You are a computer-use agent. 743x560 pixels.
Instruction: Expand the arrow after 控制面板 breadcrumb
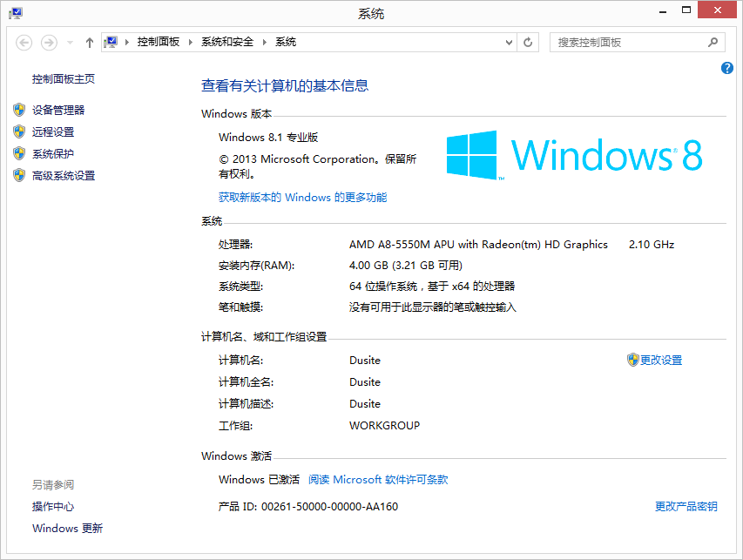click(x=191, y=42)
